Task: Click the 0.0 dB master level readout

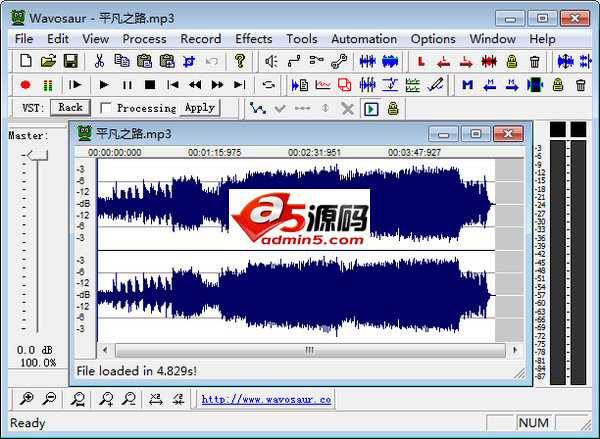Action: (35, 350)
